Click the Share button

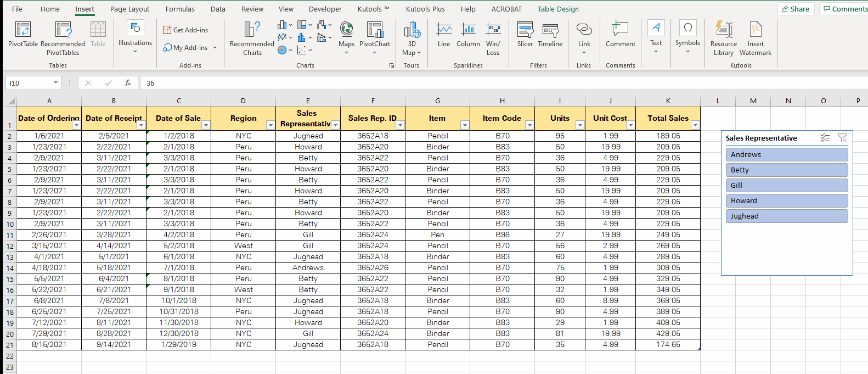coord(796,9)
